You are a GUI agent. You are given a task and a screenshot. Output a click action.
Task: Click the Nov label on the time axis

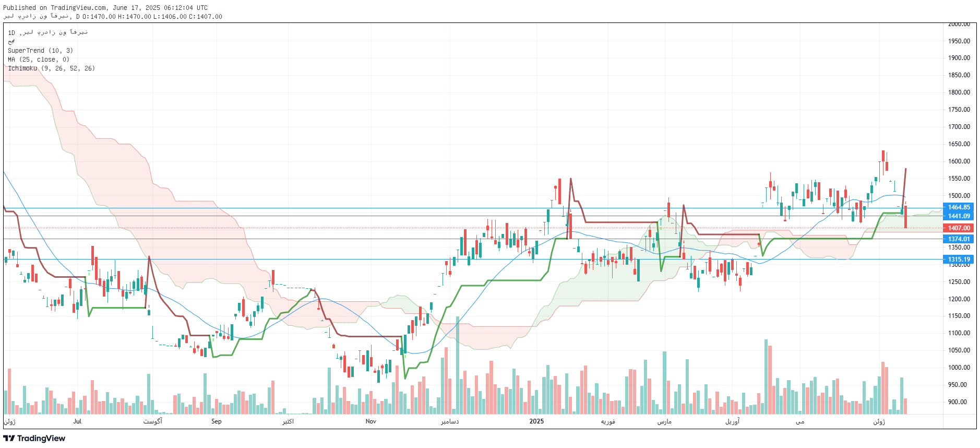coord(371,421)
